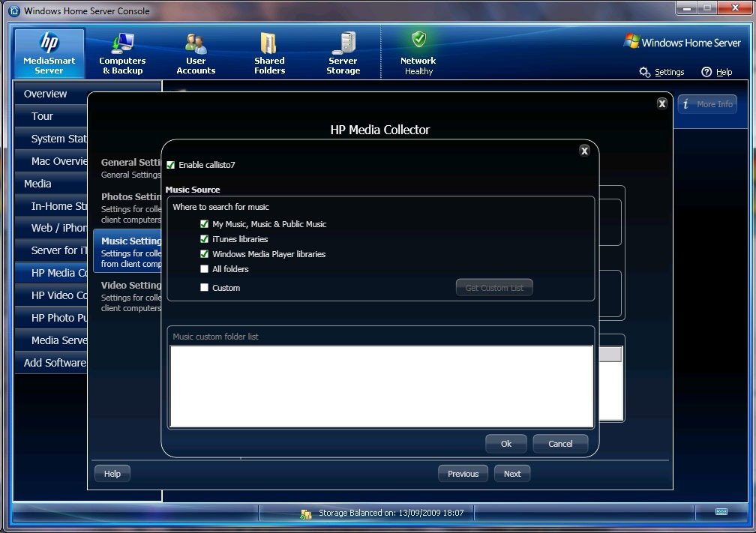Select Overview in the sidebar
This screenshot has width=756, height=533.
tap(51, 94)
